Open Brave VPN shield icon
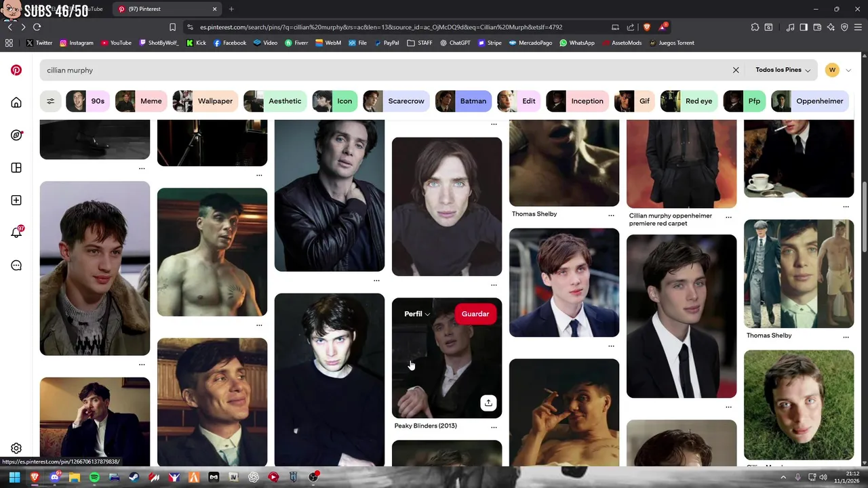 click(844, 27)
